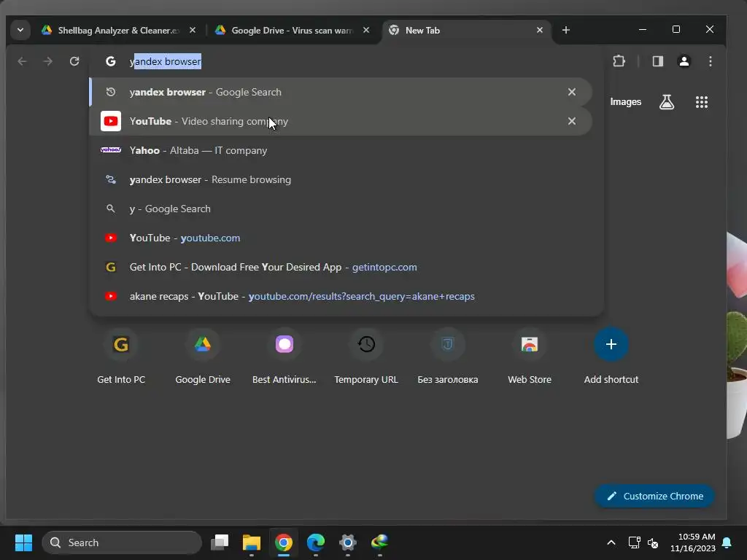Open a new tab with plus button

[x=566, y=30]
